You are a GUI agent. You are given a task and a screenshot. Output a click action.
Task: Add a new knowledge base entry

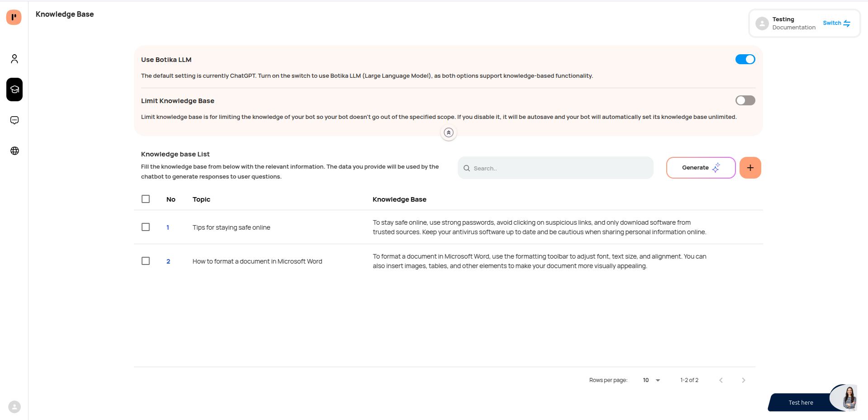coord(750,168)
